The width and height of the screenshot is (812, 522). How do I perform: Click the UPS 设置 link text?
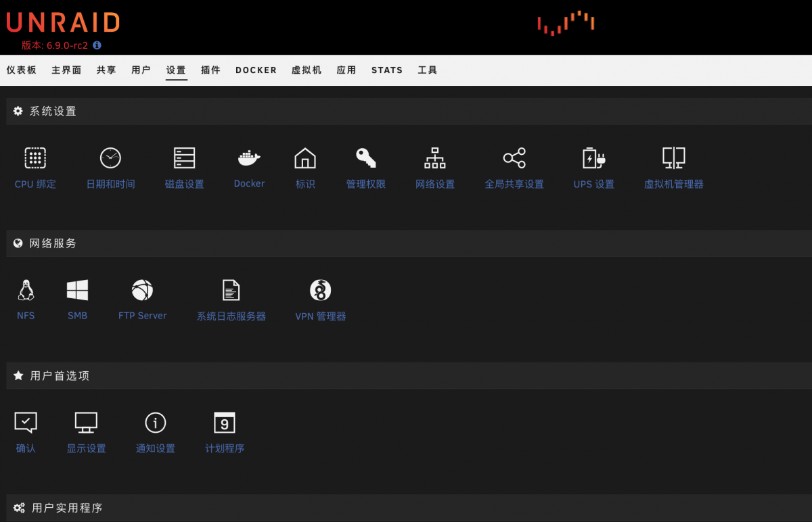(x=593, y=184)
